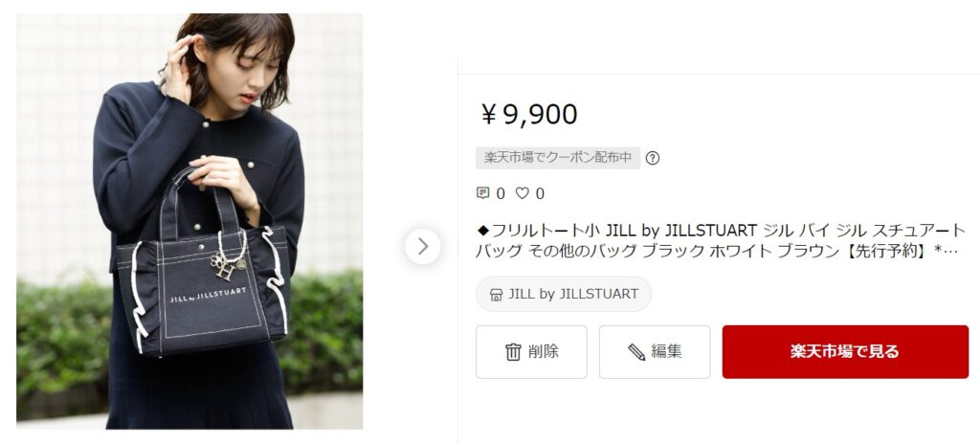Click the product photo of navy tote
Image resolution: width=980 pixels, height=444 pixels.
189,221
